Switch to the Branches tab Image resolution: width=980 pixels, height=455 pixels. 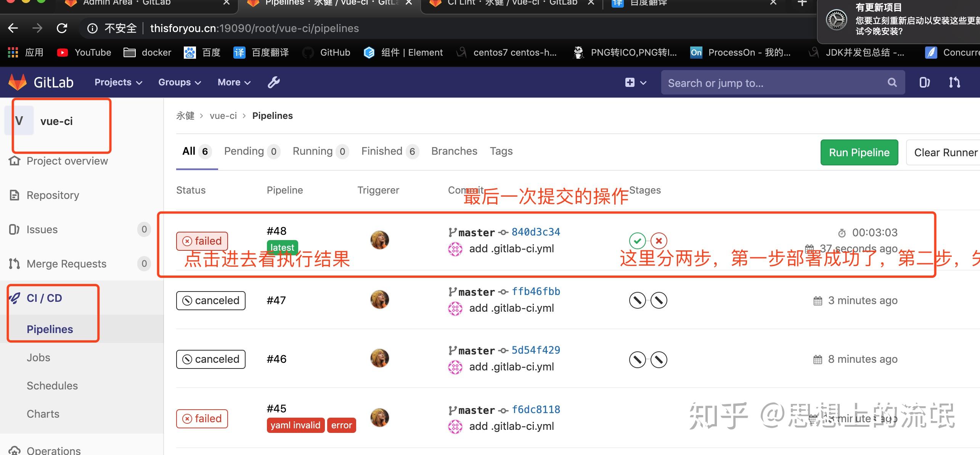click(454, 151)
